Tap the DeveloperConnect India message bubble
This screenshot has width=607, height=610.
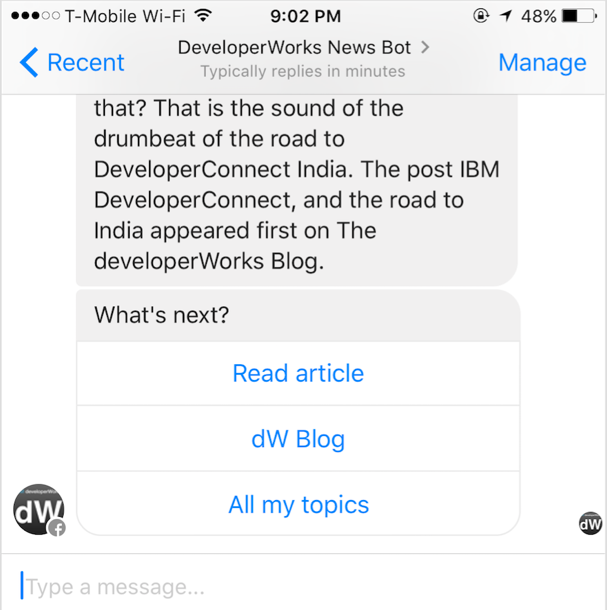click(296, 190)
